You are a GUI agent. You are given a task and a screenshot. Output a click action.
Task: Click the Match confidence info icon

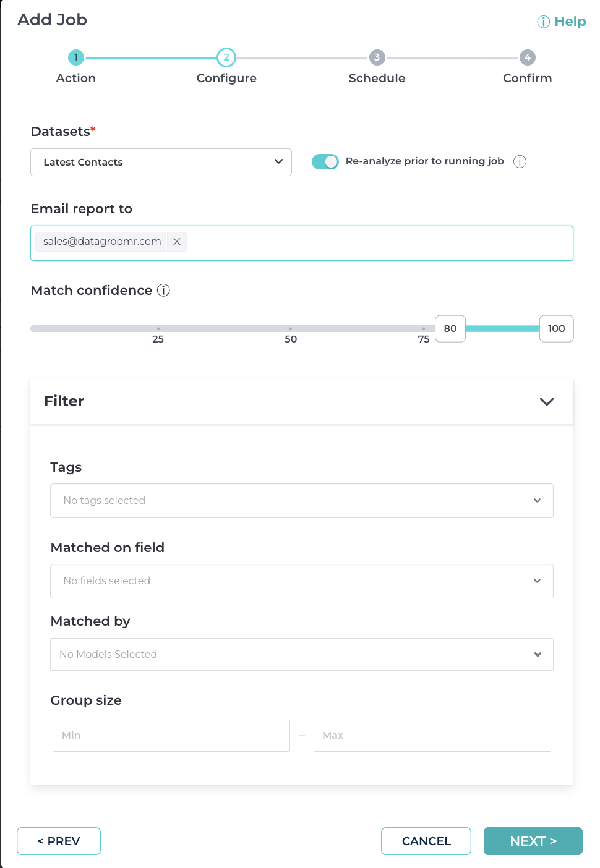(163, 291)
